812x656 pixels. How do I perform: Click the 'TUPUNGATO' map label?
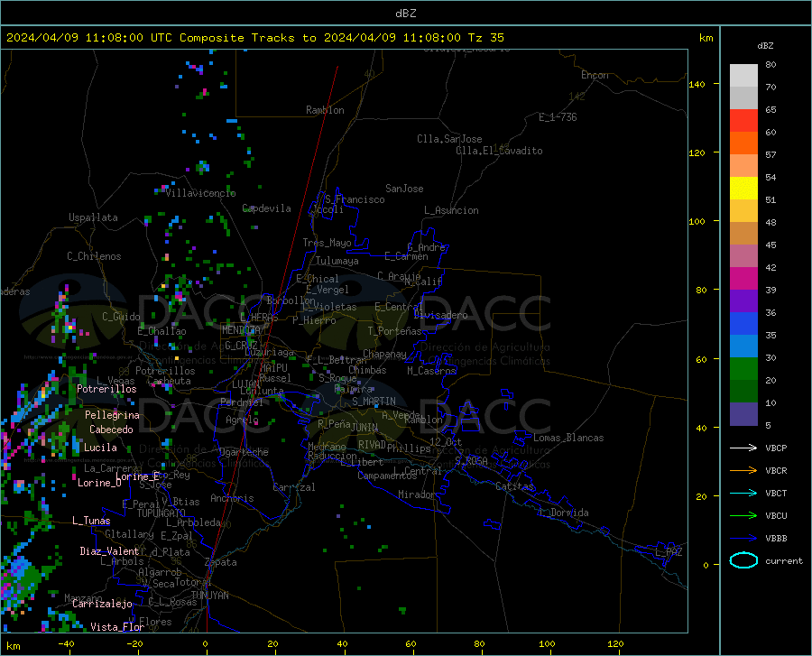(161, 513)
